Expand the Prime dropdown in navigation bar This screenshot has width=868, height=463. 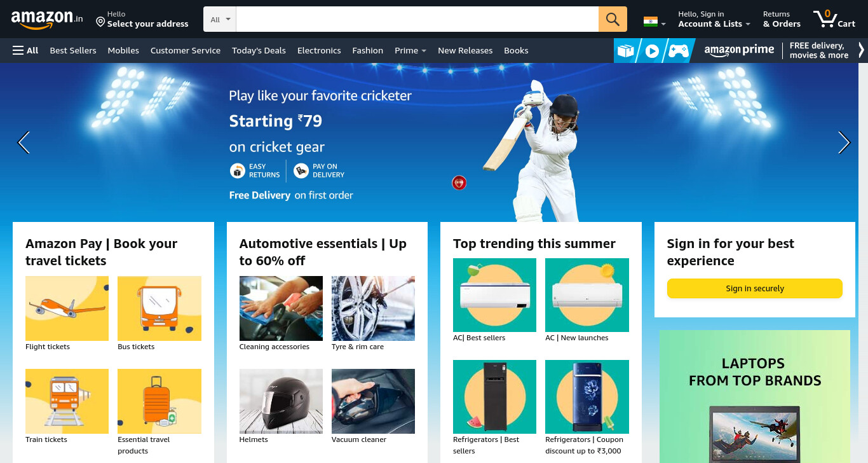pyautogui.click(x=410, y=50)
